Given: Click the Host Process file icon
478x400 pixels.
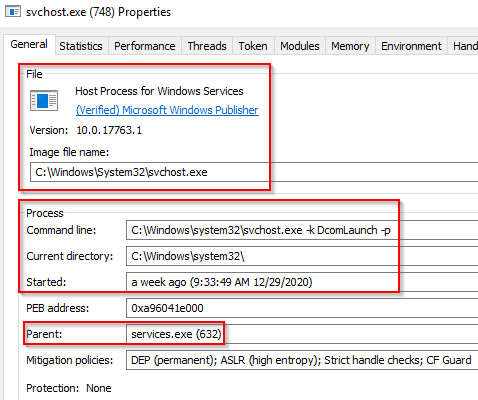Looking at the screenshot, I should click(x=44, y=100).
